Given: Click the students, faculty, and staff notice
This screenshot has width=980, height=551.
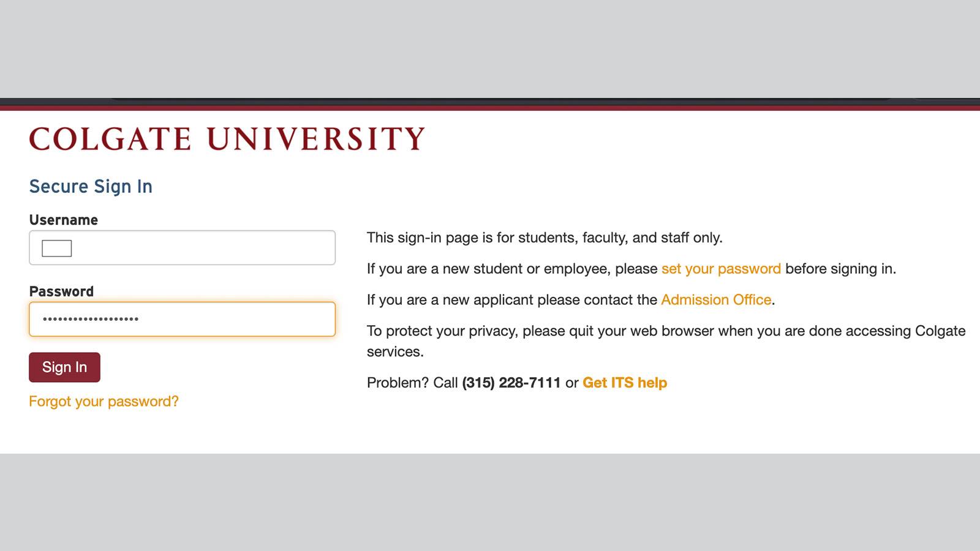Looking at the screenshot, I should [545, 238].
